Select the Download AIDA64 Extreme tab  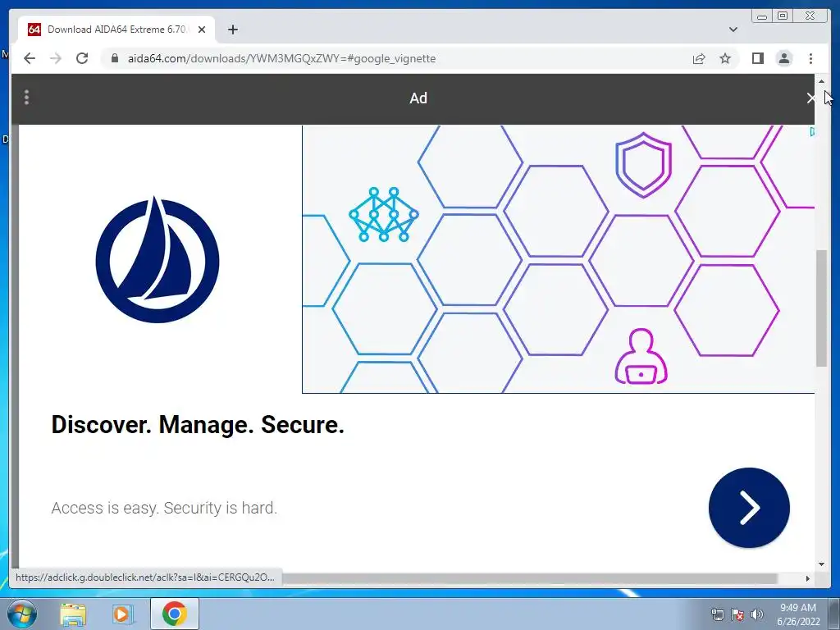click(116, 30)
